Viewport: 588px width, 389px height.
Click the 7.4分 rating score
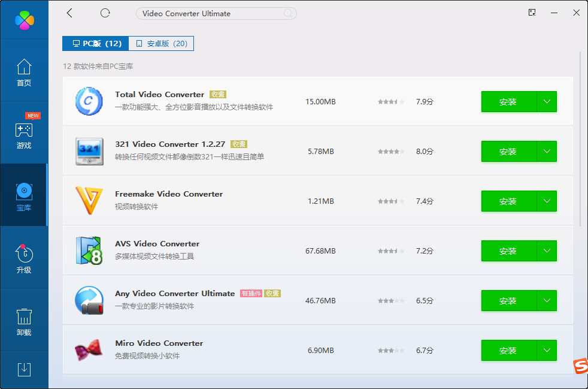pos(425,201)
